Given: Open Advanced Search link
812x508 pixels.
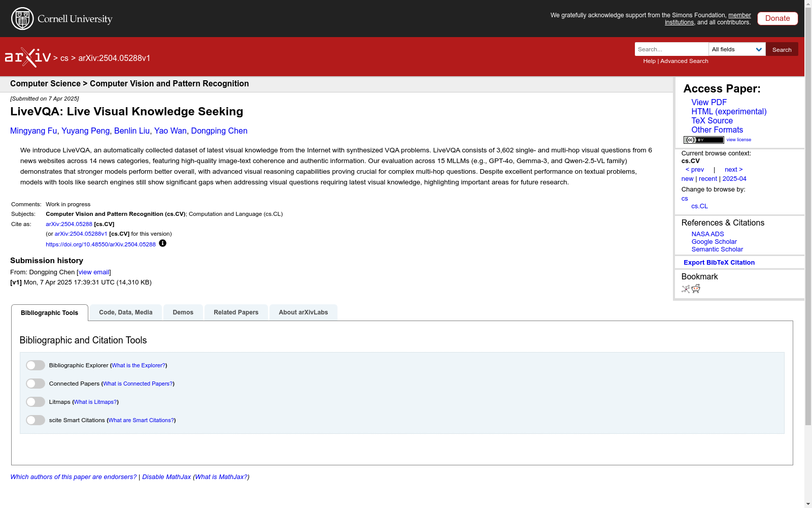Looking at the screenshot, I should click(684, 61).
